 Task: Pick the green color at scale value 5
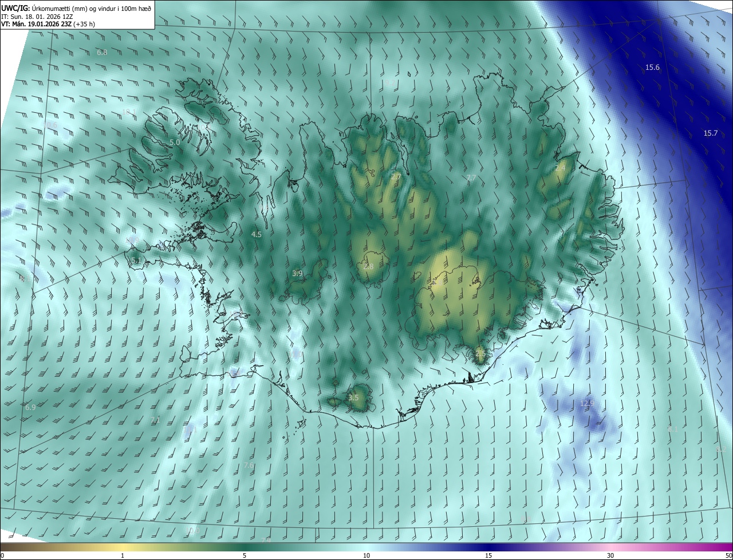point(245,547)
